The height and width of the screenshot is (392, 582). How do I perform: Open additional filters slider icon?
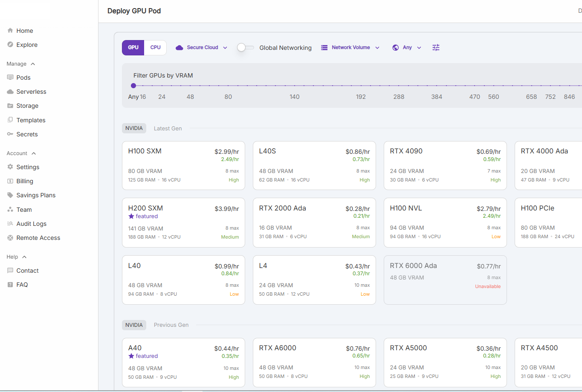436,48
